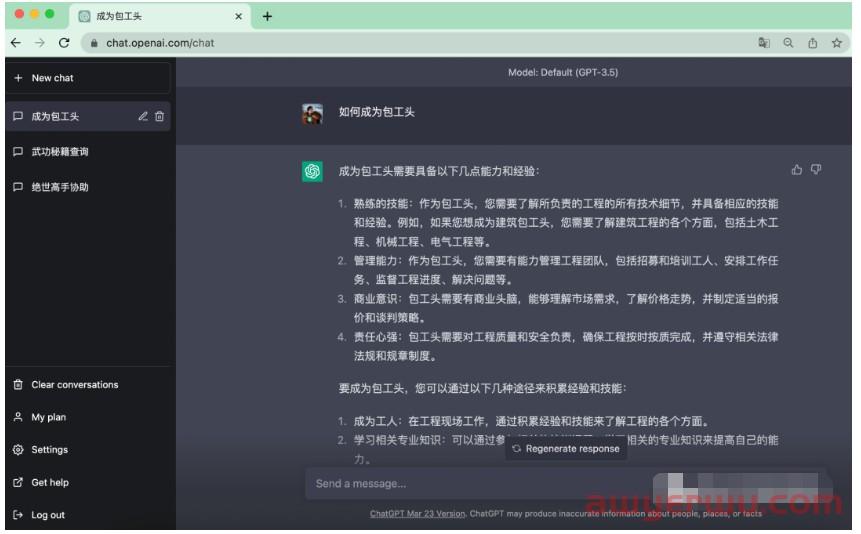
Task: Click chat bubble icon beside 武功秘籍查询
Action: [18, 152]
